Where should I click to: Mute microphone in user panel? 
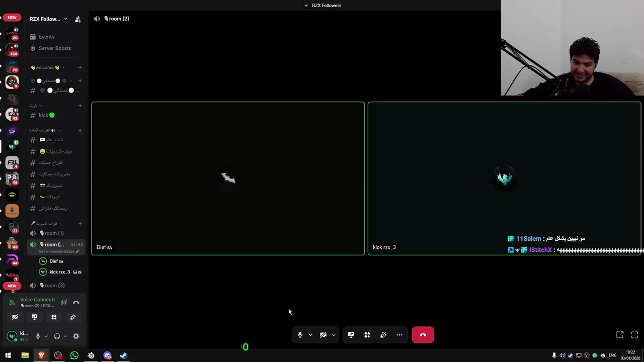(x=38, y=336)
